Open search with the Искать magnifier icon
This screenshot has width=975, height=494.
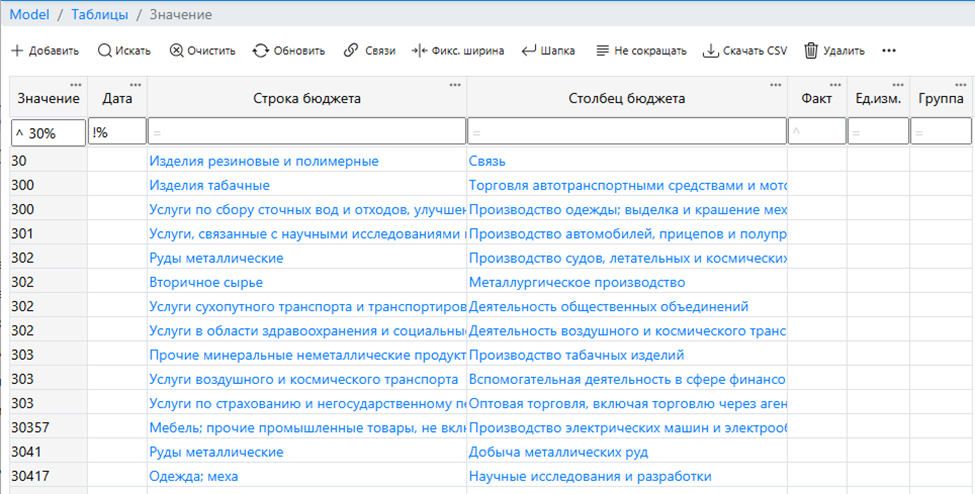point(104,51)
